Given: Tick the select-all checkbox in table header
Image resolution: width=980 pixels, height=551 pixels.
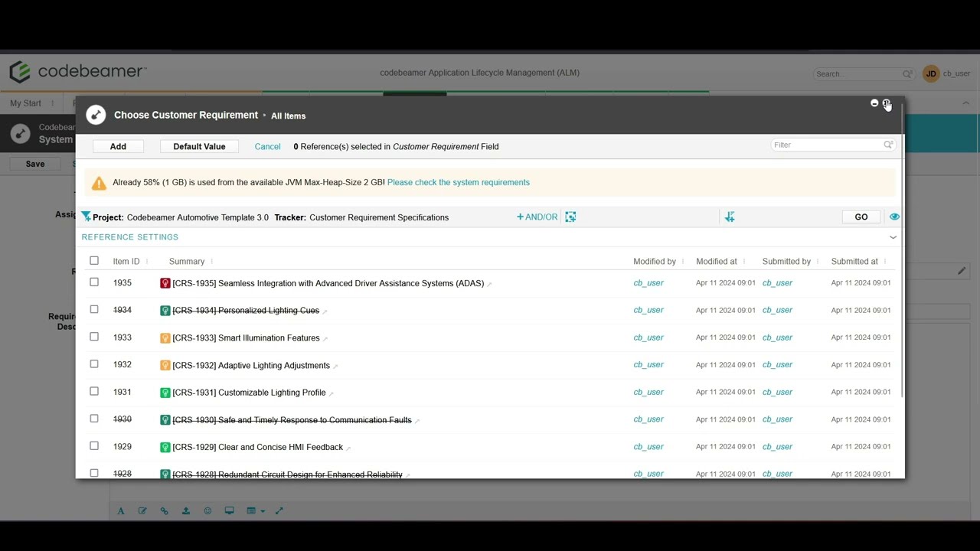Looking at the screenshot, I should coord(94,261).
